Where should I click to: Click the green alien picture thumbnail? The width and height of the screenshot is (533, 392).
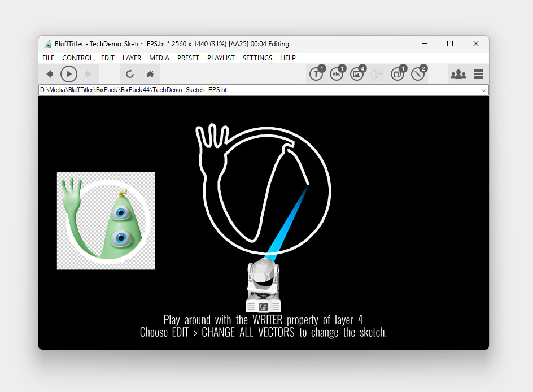click(x=106, y=221)
